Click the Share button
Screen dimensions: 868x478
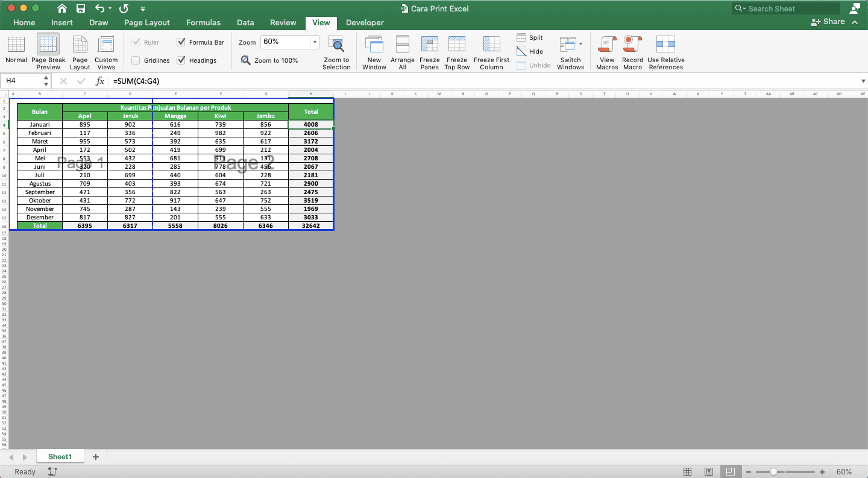coord(828,22)
